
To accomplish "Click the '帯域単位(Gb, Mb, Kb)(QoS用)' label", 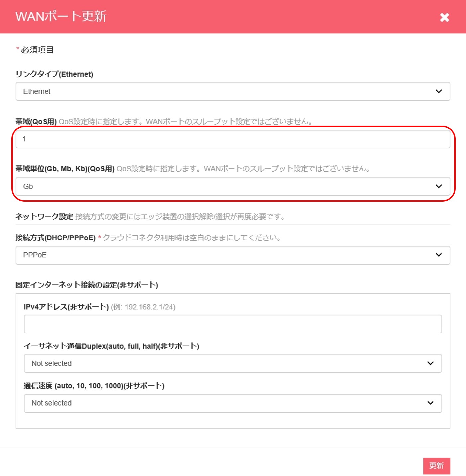I will pos(65,169).
